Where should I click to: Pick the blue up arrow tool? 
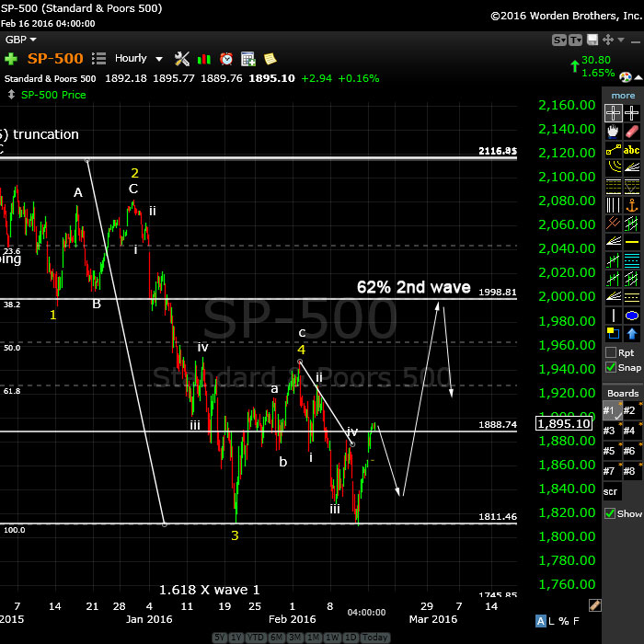point(632,333)
